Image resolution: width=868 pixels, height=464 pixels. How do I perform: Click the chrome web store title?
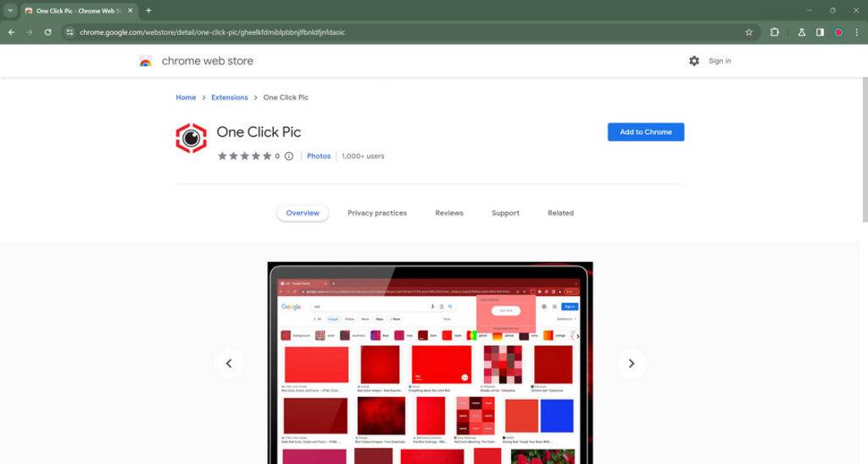coord(207,61)
